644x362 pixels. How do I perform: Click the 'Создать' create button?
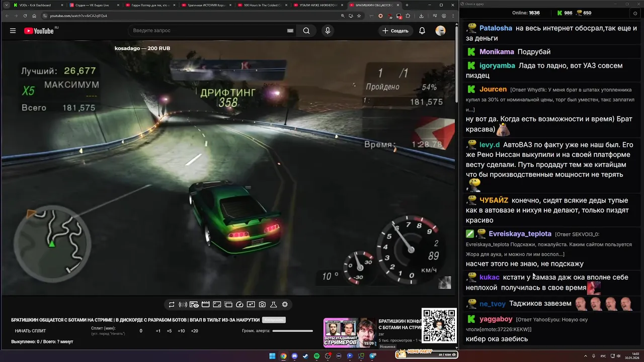tap(395, 31)
